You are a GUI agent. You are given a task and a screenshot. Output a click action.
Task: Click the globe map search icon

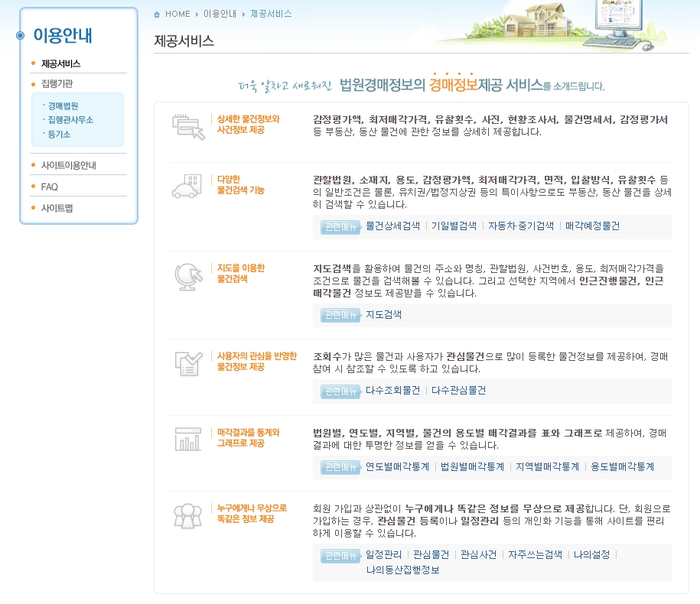click(188, 277)
